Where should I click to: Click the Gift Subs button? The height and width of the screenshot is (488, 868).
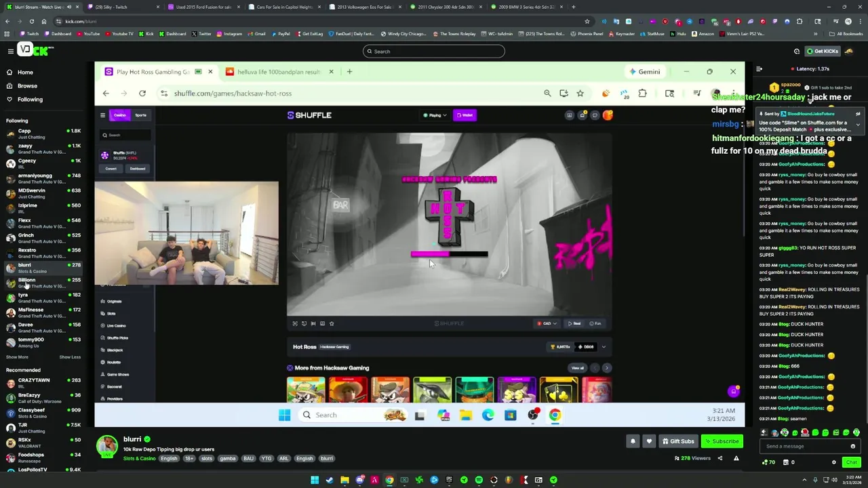(x=678, y=441)
